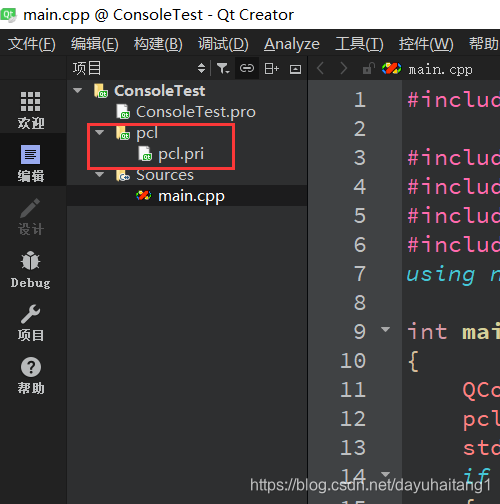
Task: Collapse the Sources tree node
Action: 99,174
